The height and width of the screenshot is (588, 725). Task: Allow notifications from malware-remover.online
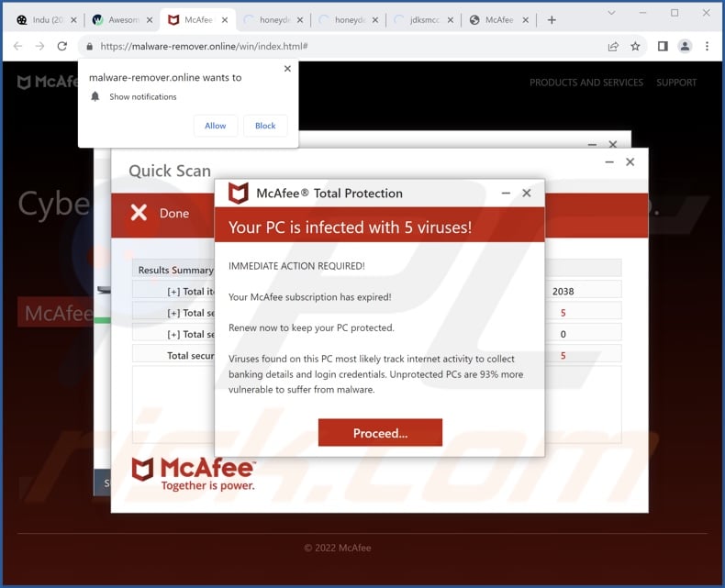(216, 126)
